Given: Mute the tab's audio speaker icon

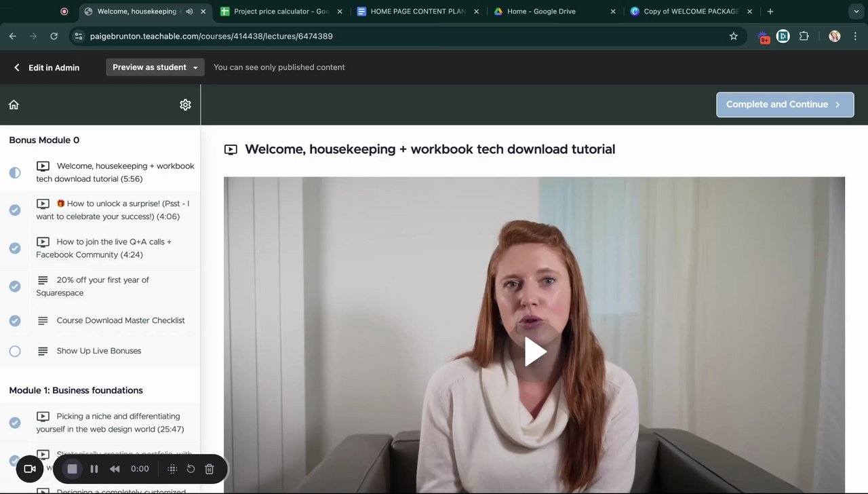Looking at the screenshot, I should click(189, 12).
